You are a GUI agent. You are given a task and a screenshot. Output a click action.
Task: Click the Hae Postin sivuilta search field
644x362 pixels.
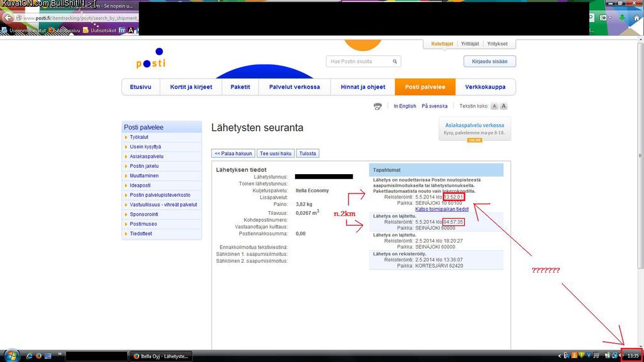[x=358, y=62]
